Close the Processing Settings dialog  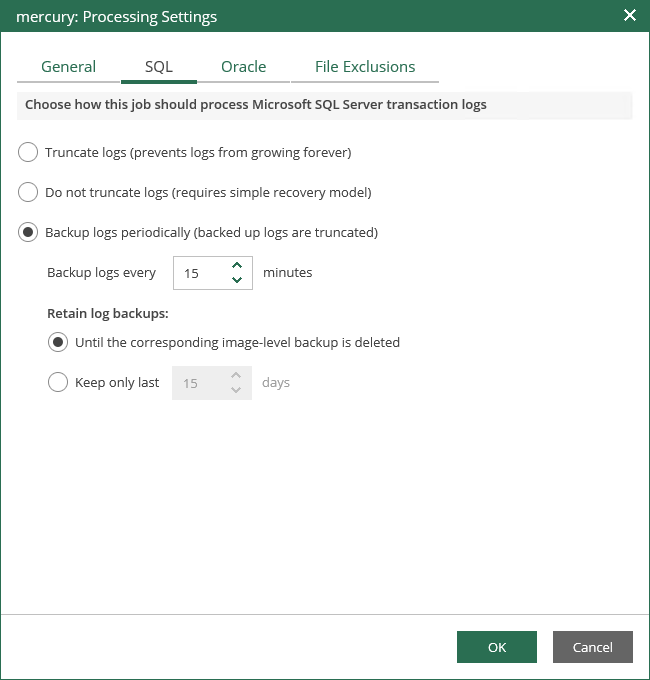pyautogui.click(x=630, y=16)
